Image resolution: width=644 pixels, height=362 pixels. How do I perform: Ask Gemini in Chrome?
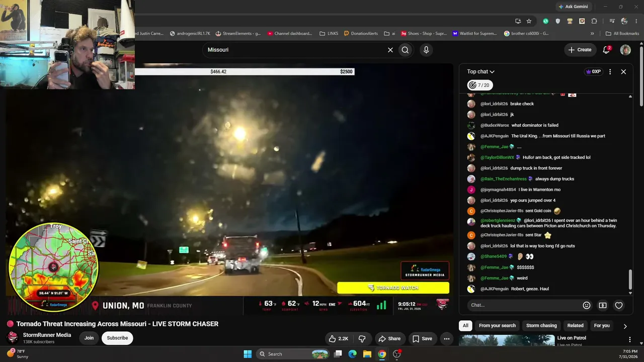click(x=573, y=7)
